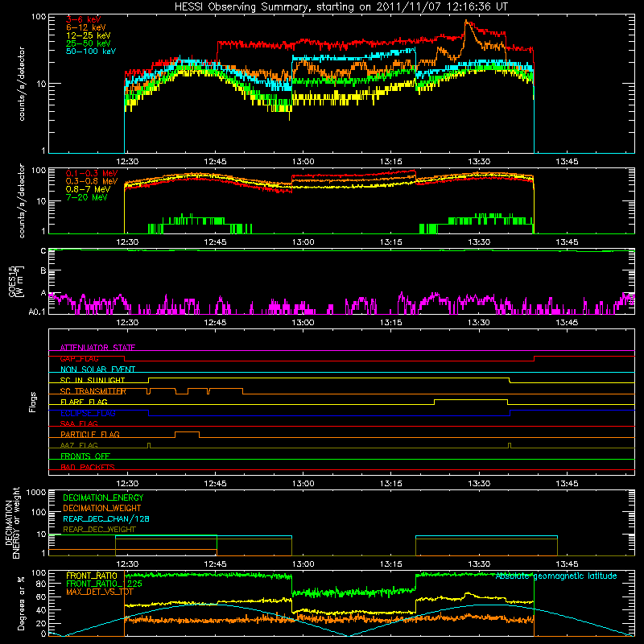Click the 0.1-0.3 MeV legend label
Screen dimensions: 644x644
(x=92, y=173)
